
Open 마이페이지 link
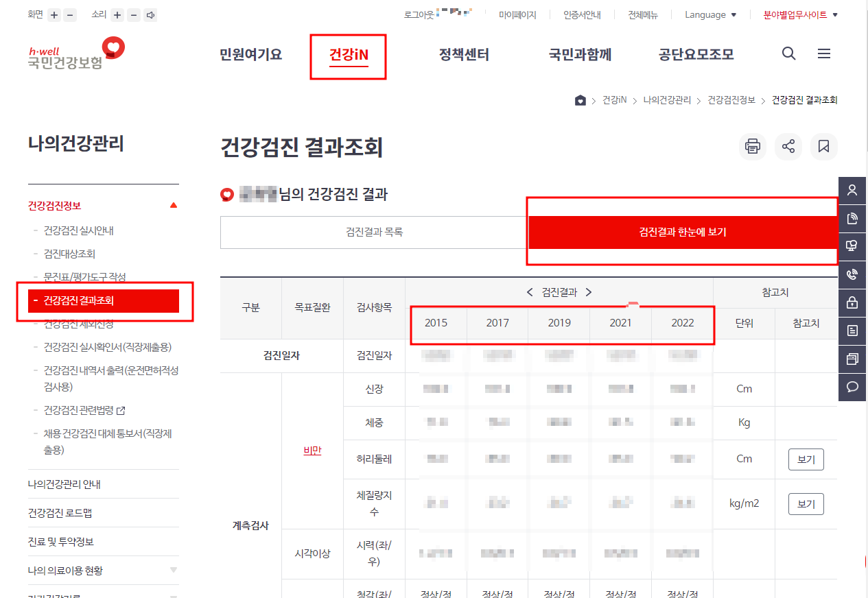pyautogui.click(x=517, y=14)
